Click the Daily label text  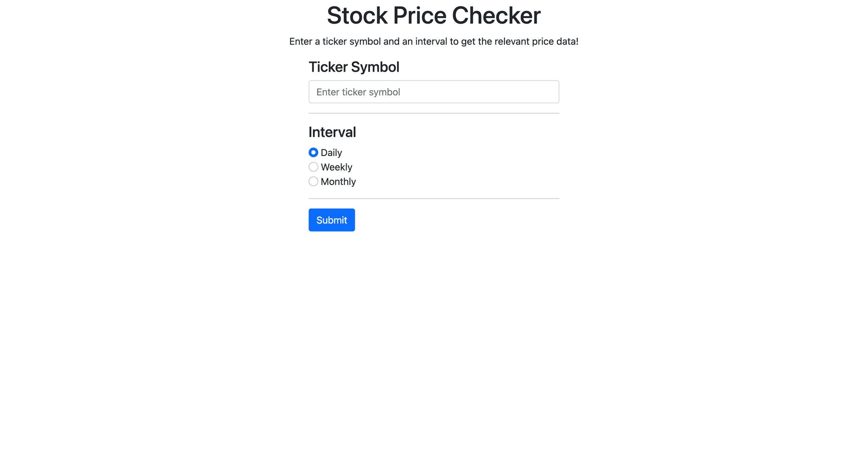331,152
